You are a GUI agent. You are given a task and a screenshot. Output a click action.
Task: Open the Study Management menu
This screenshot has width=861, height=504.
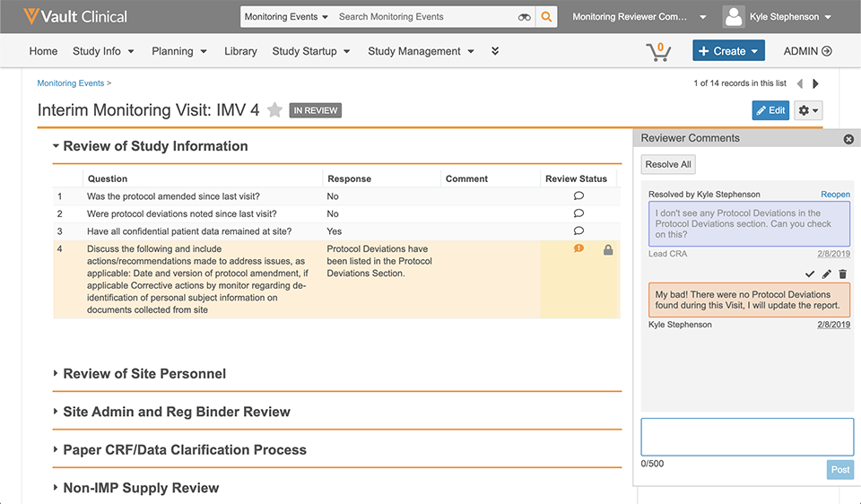(421, 51)
